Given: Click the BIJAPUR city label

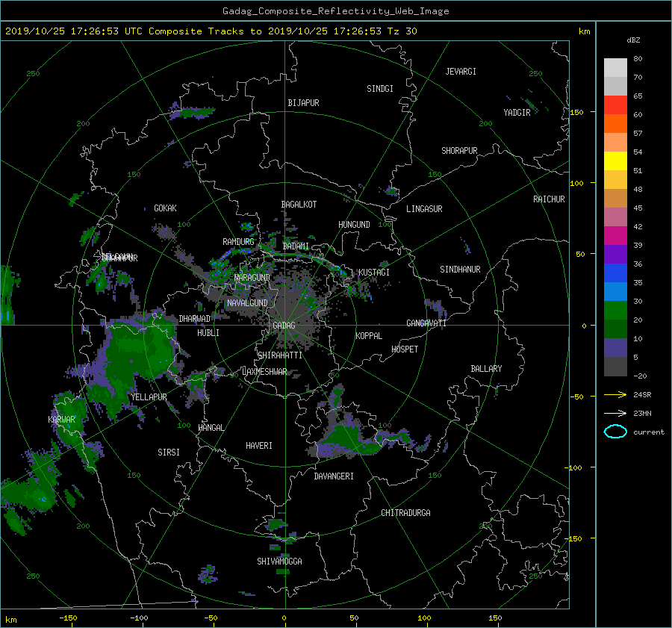Looking at the screenshot, I should [303, 103].
